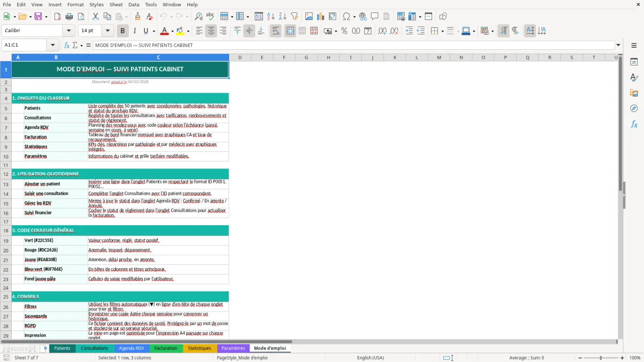This screenshot has width=644, height=362.
Task: Click 100% zoom level indicator
Action: tap(635, 358)
